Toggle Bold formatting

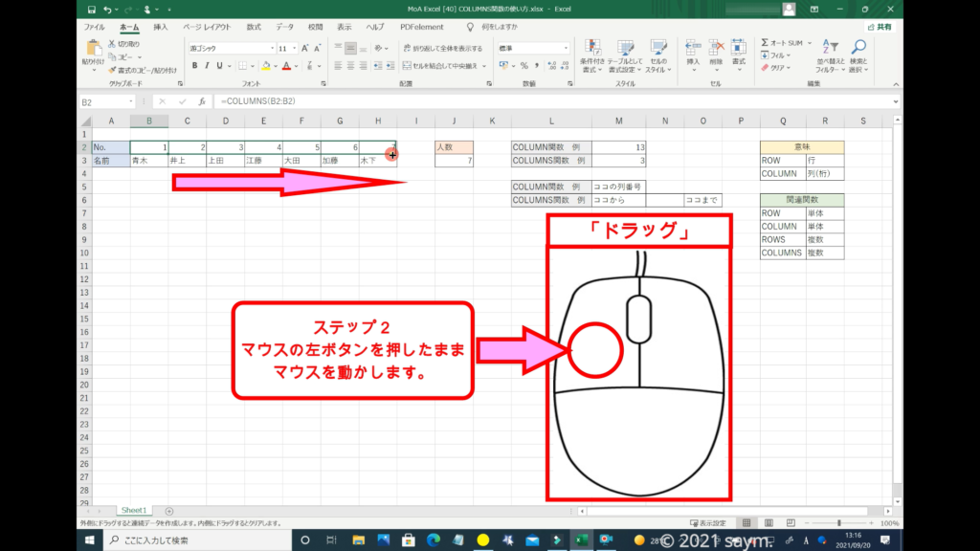(x=194, y=66)
